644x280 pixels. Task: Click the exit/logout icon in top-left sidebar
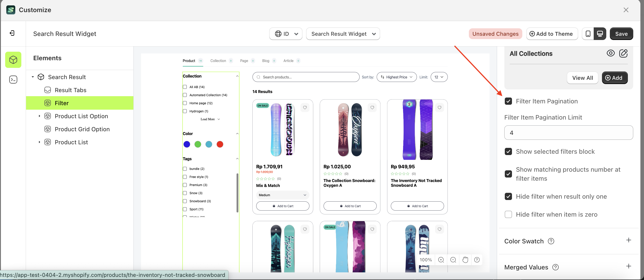pyautogui.click(x=11, y=33)
